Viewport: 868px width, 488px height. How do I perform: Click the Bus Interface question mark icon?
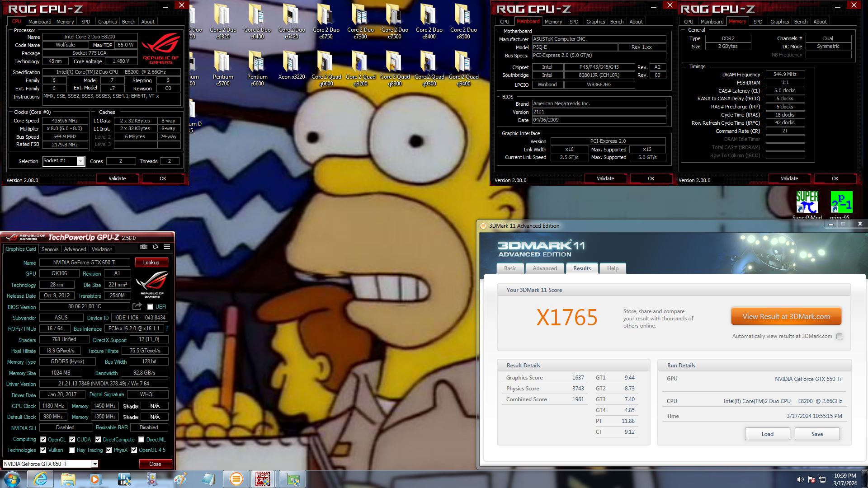[167, 328]
